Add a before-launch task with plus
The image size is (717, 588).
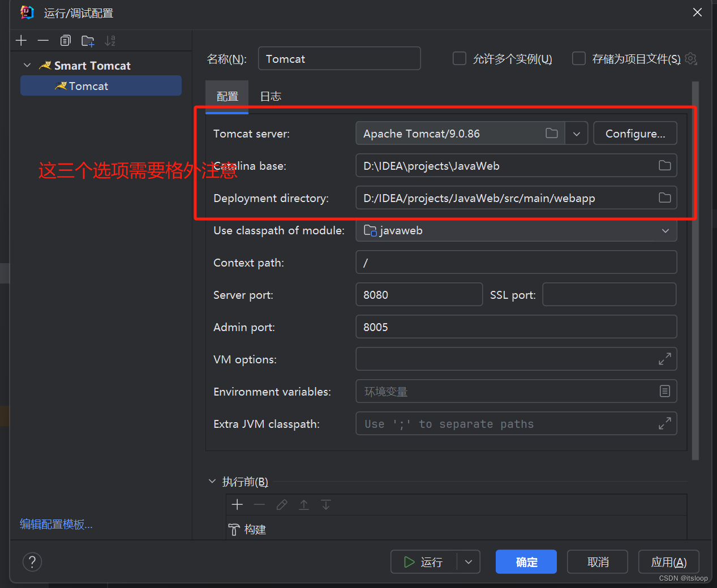tap(237, 504)
